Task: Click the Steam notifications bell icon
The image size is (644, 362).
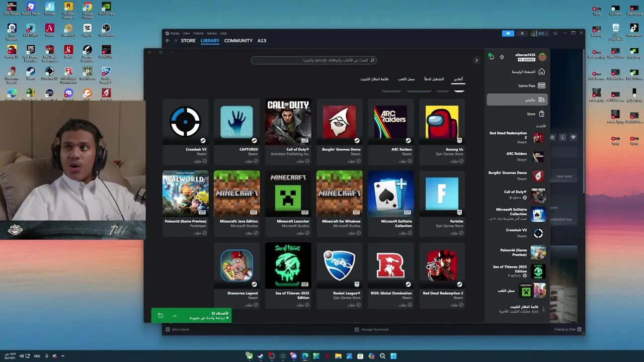Action: pos(522,33)
